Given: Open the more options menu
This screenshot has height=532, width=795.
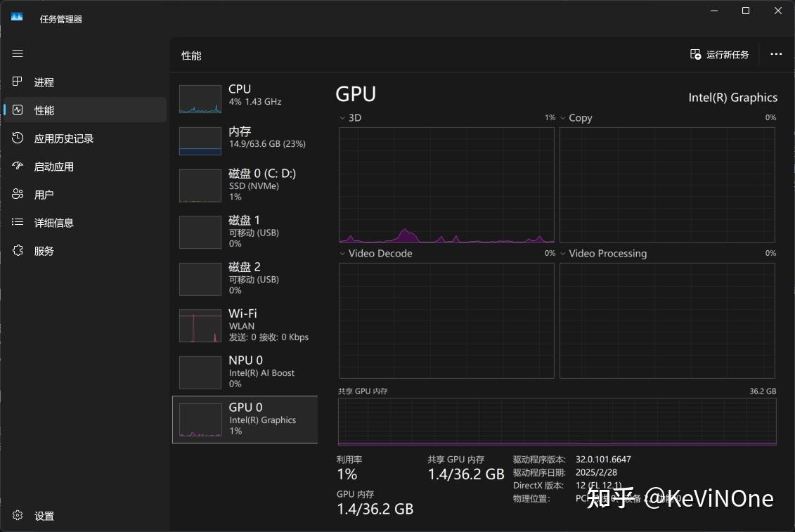Looking at the screenshot, I should click(x=776, y=54).
